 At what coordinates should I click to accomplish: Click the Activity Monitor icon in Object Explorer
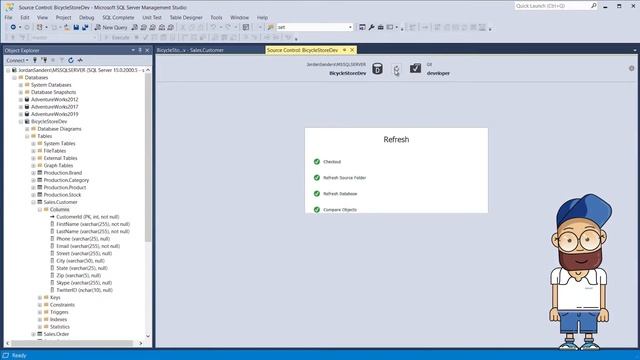[x=80, y=60]
